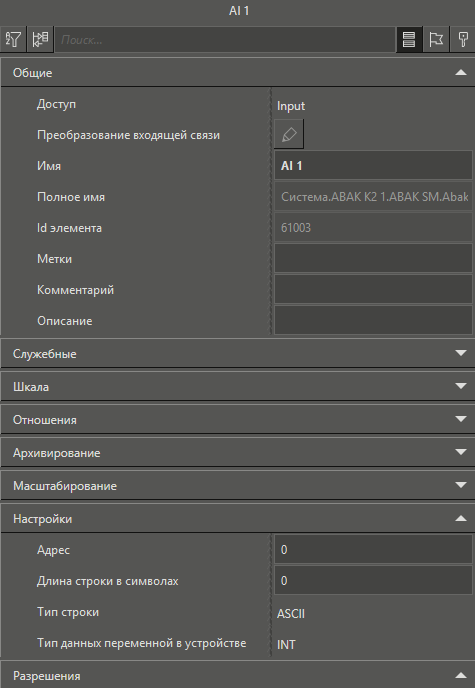Expand the Служебные section
Image resolution: width=475 pixels, height=688 pixels.
point(237,353)
